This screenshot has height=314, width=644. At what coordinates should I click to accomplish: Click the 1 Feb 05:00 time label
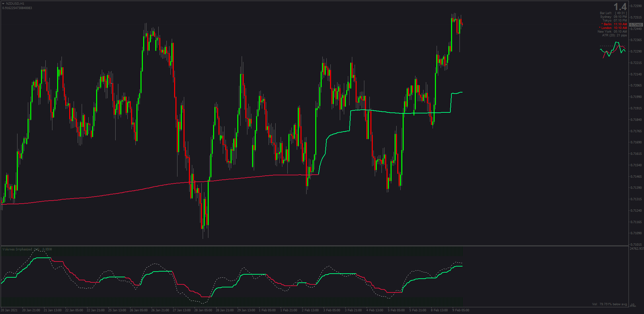tap(267, 310)
